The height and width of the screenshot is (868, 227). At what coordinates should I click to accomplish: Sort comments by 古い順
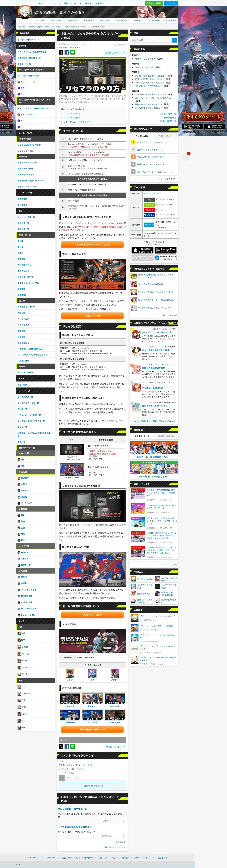[79, 769]
